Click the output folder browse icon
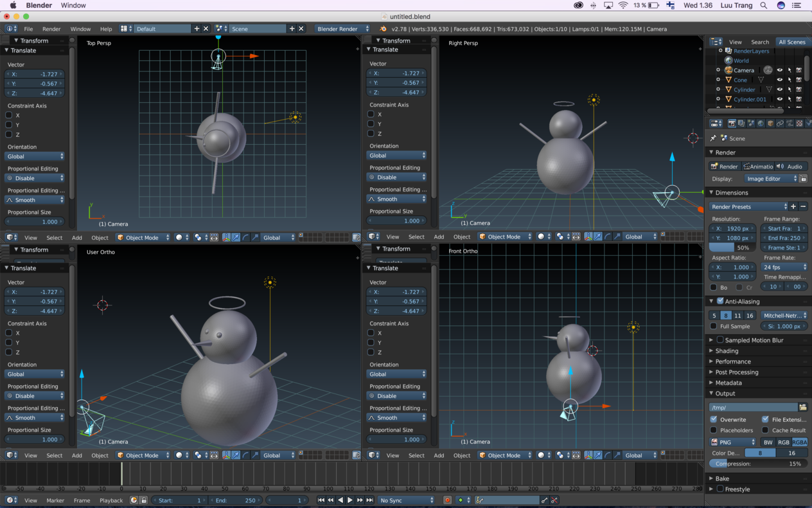Viewport: 812px width, 508px height. pos(802,407)
